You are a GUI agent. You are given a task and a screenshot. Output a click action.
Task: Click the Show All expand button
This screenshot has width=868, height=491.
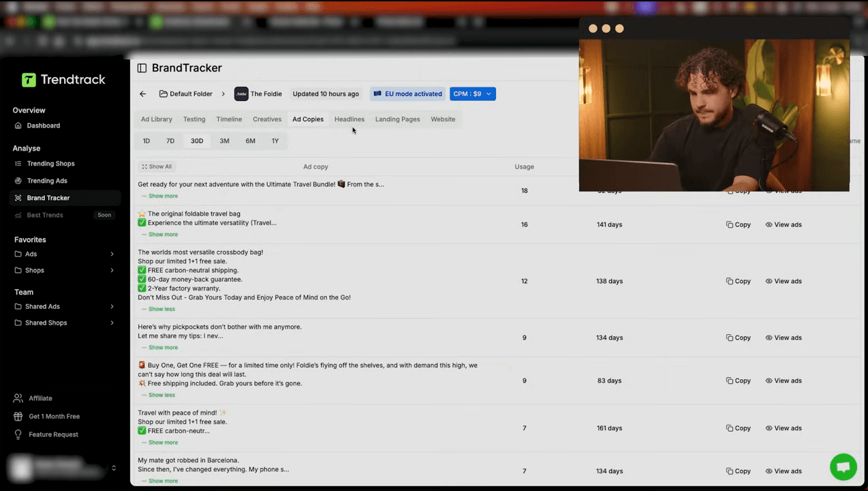click(x=157, y=167)
